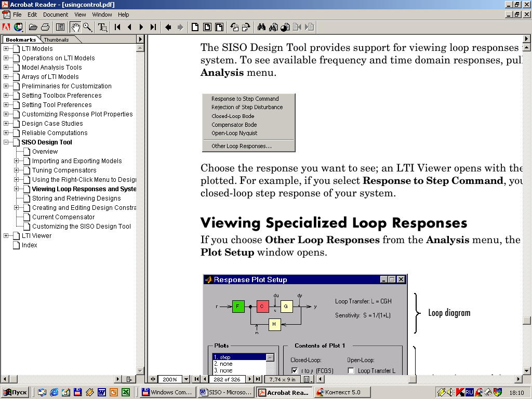Click the Open file folder icon
Image resolution: width=532 pixels, height=399 pixels.
coord(33,27)
